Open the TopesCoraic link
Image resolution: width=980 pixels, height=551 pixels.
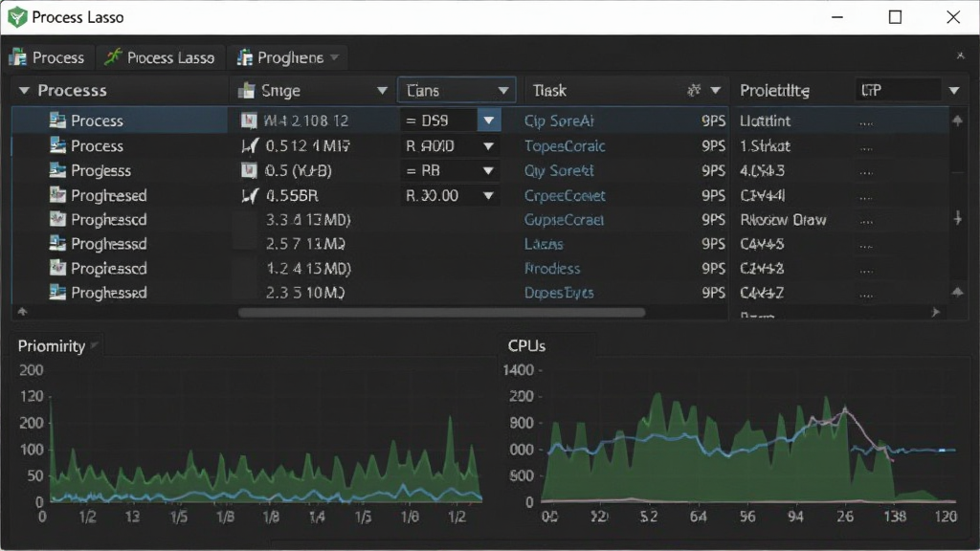point(565,145)
